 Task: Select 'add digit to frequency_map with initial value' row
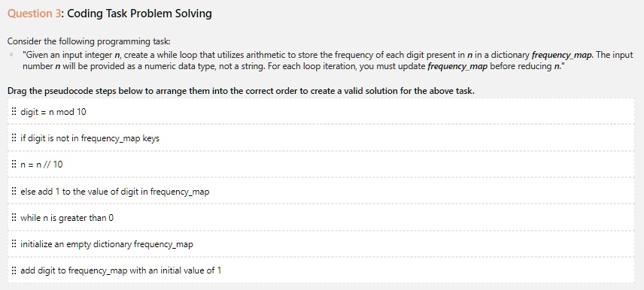(321, 270)
